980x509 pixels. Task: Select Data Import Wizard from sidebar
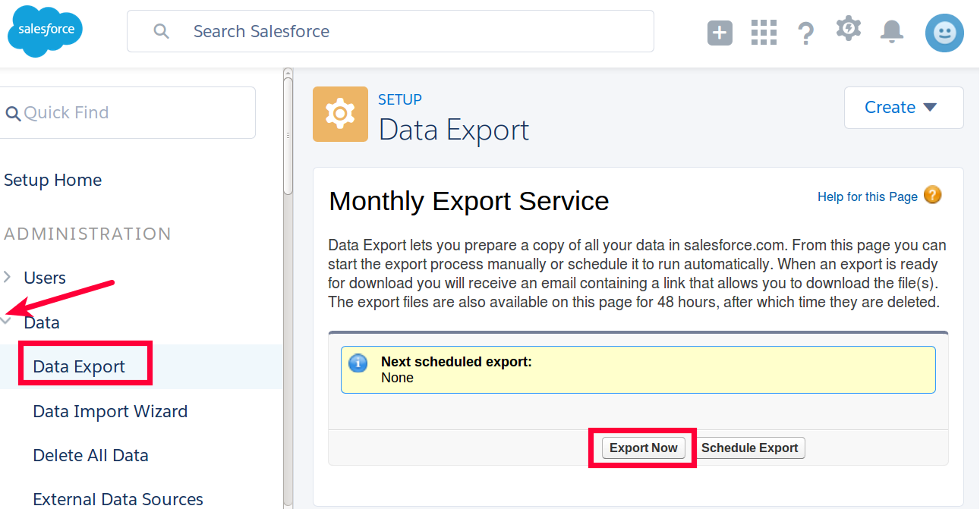110,411
